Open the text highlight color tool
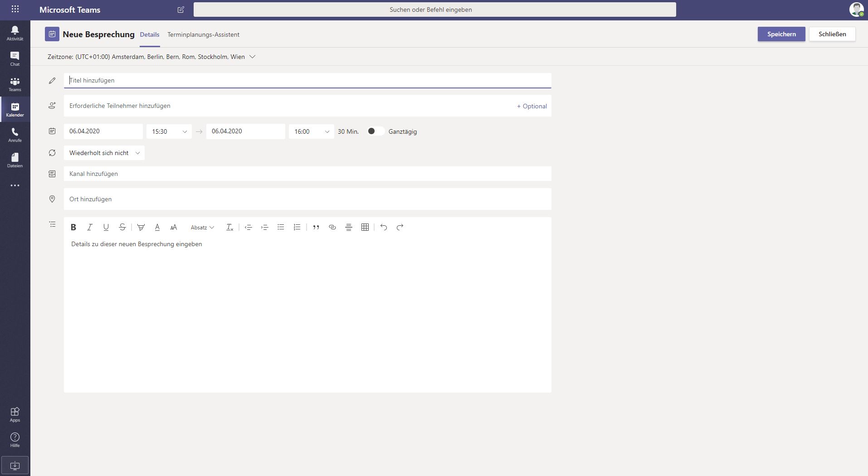This screenshot has width=868, height=476. (141, 227)
